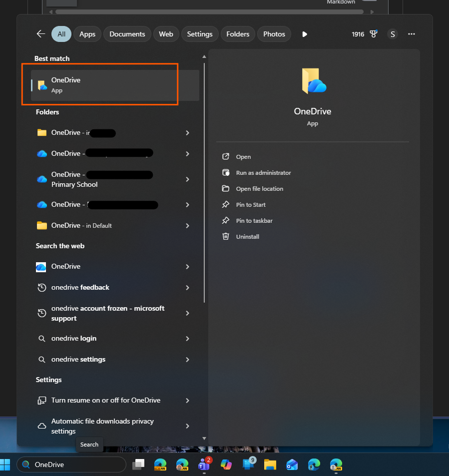Go back using the search back arrow
Screen dimensions: 449x476
[x=41, y=34]
